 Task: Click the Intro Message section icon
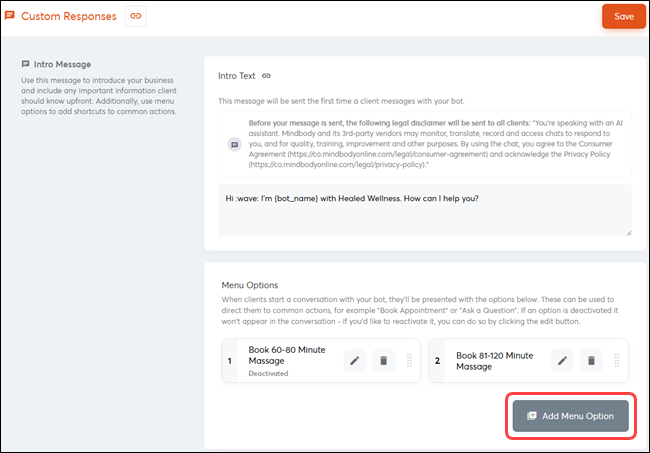25,64
